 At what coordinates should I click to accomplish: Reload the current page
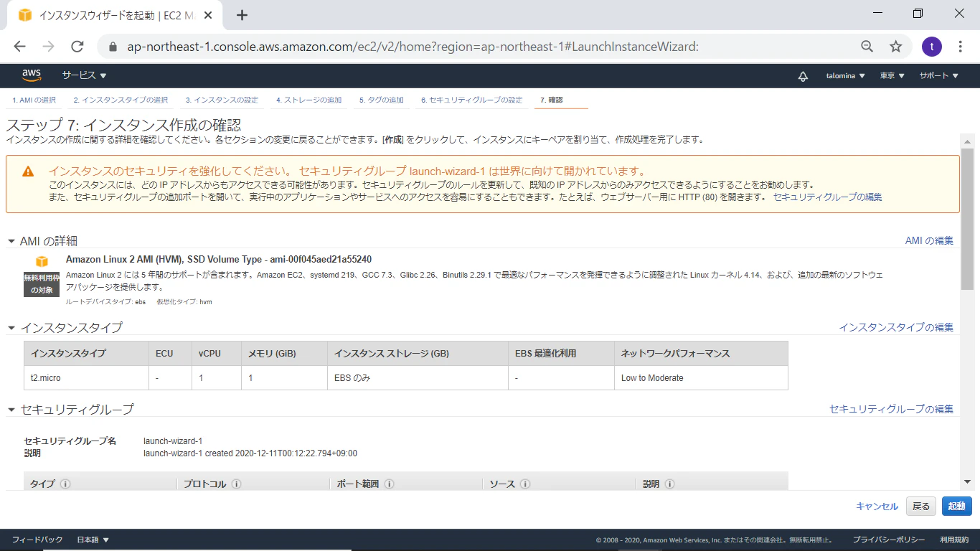(77, 47)
